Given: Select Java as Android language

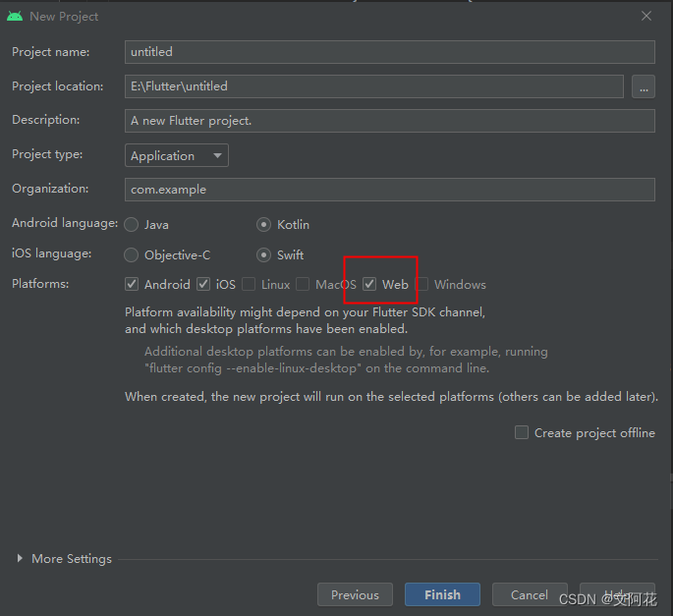Looking at the screenshot, I should 132,225.
